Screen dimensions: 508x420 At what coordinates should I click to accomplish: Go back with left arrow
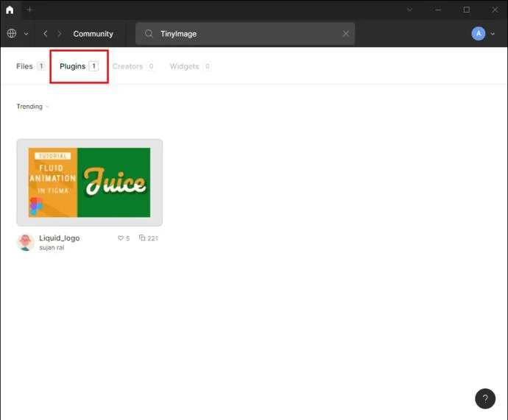coord(46,34)
